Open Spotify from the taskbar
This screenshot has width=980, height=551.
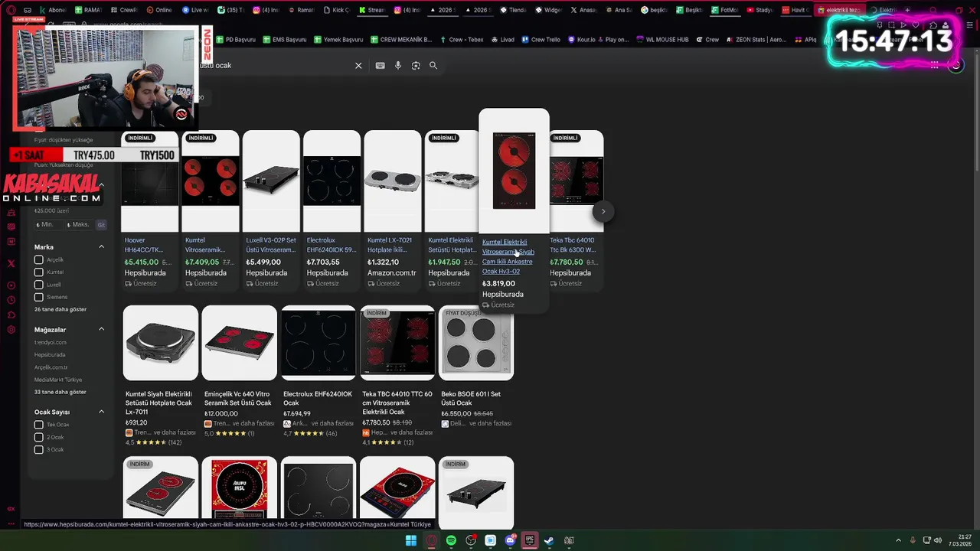[x=451, y=540]
